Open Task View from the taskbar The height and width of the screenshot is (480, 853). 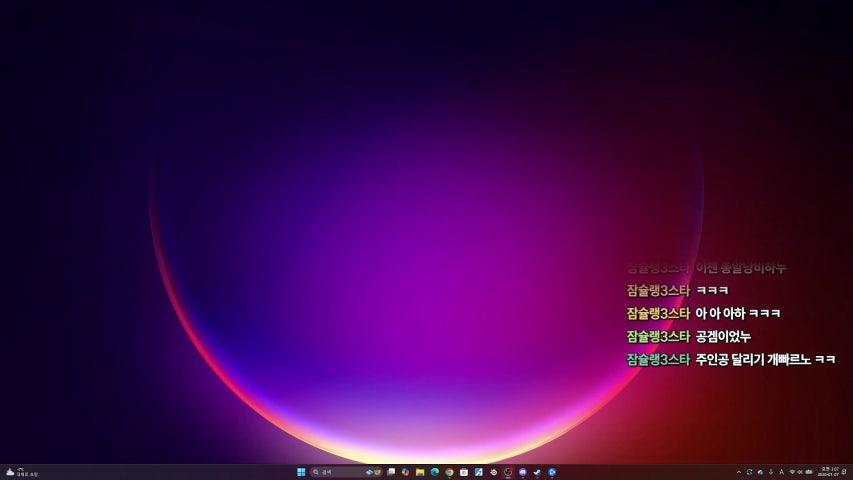pyautogui.click(x=391, y=472)
